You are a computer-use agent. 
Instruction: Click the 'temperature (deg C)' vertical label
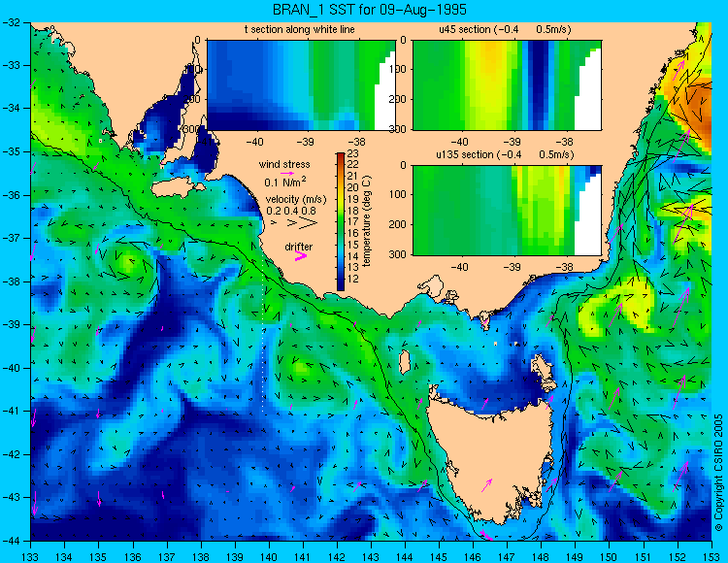(x=367, y=221)
